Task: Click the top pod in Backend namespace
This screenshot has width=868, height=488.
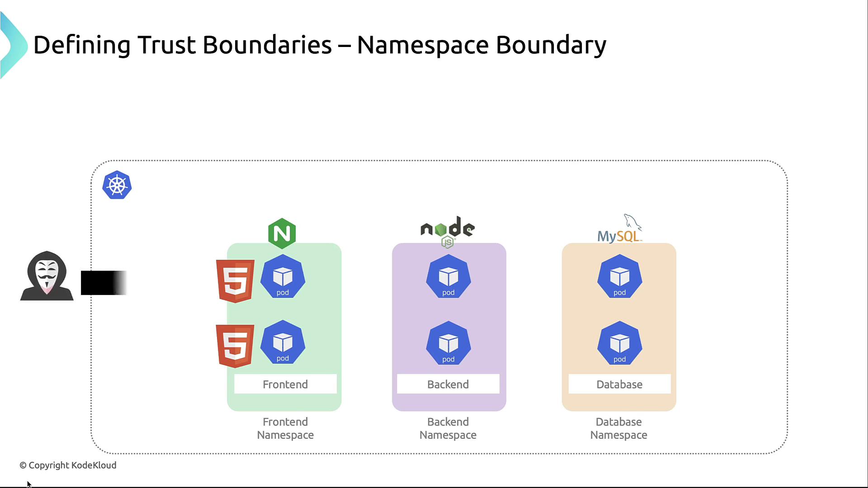Action: point(448,276)
